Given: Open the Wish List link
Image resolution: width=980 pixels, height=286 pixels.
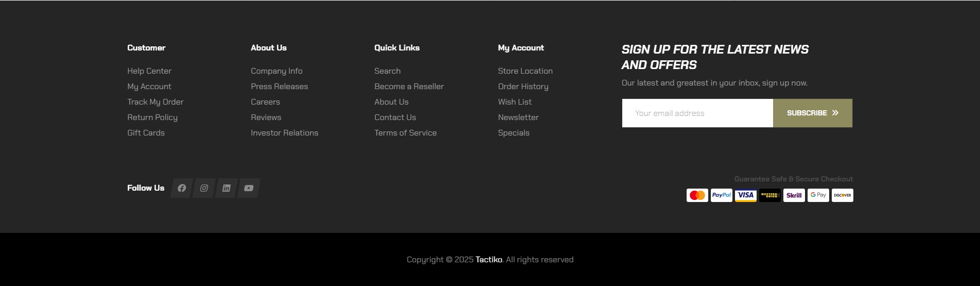Looking at the screenshot, I should click(x=515, y=102).
